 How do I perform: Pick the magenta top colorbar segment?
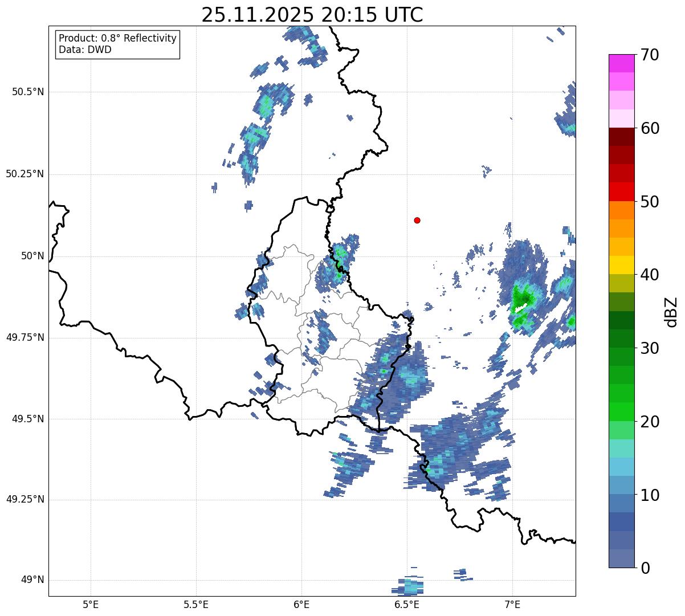pyautogui.click(x=622, y=63)
